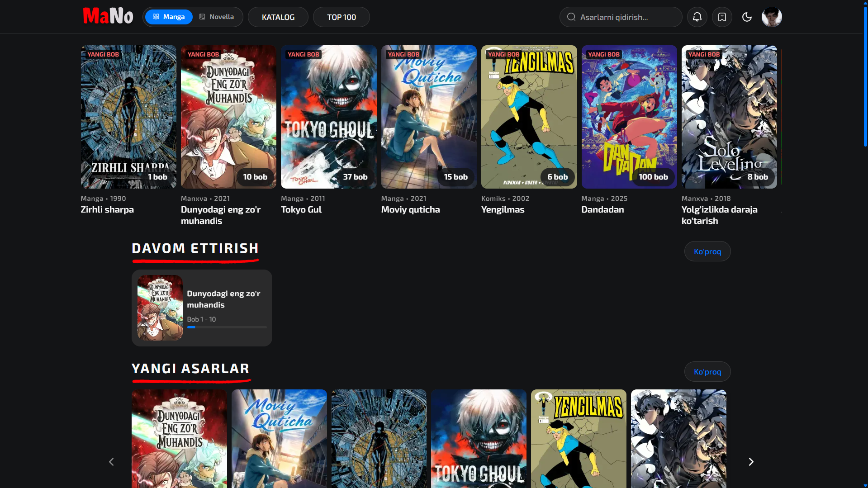Click the search magnifier icon

571,17
